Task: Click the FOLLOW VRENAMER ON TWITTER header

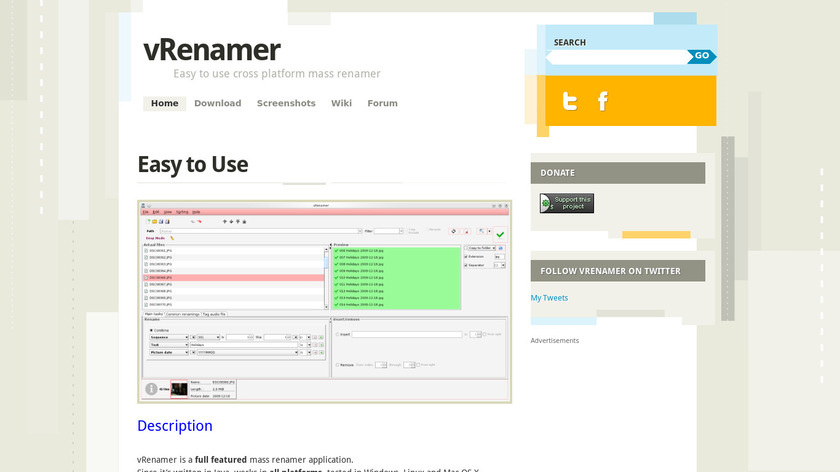Action: [618, 271]
